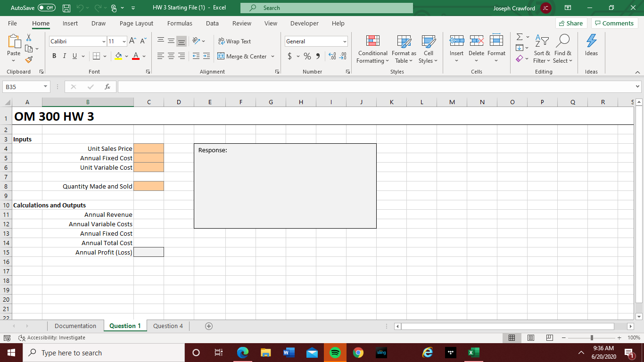Open the Find & Select dropdown
Viewport: 644px width, 362px height.
[x=562, y=49]
